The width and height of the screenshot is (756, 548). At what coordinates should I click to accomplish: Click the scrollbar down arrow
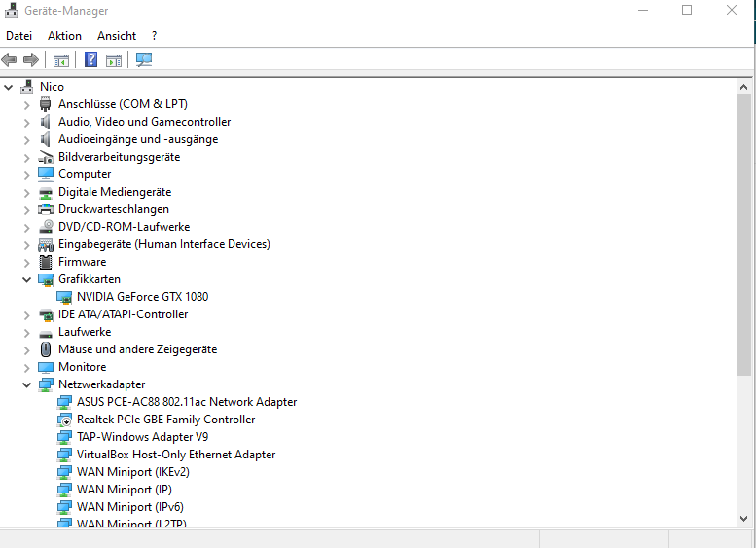pos(743,519)
